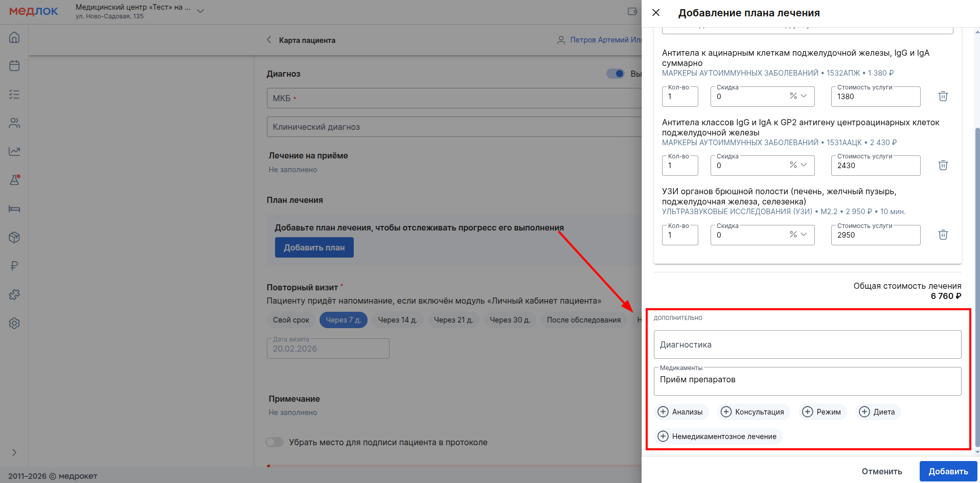This screenshot has width=980, height=483.
Task: Open discount type dropdown for 2430 service
Action: point(798,165)
